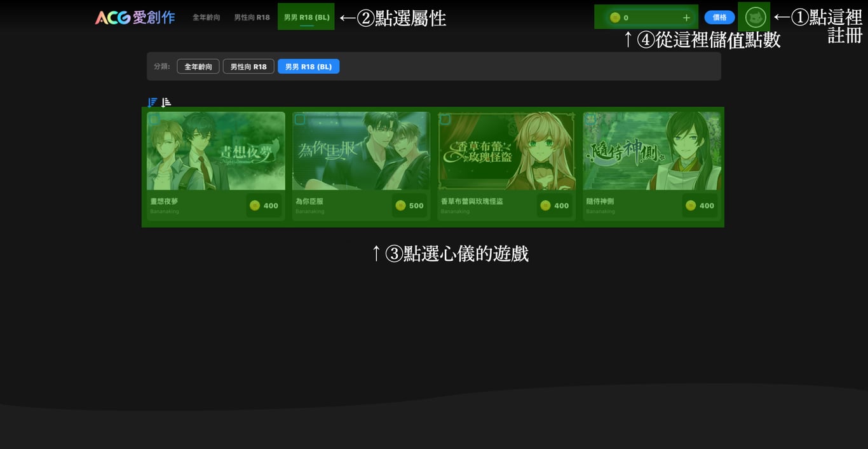Click the coin icon on 香草布蕾與玫瑰怪盜 price badge
The width and height of the screenshot is (868, 449).
point(546,205)
